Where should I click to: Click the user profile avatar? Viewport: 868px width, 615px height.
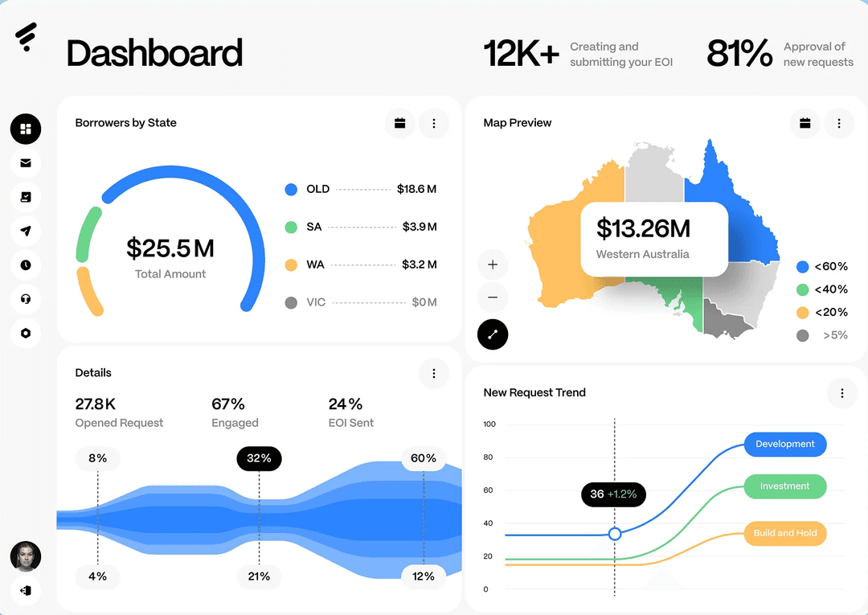click(x=26, y=556)
